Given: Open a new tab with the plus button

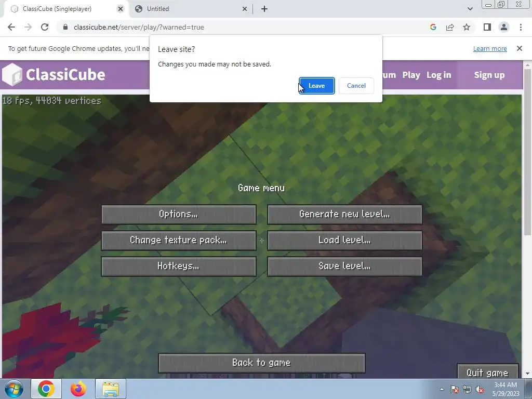Looking at the screenshot, I should 264,9.
